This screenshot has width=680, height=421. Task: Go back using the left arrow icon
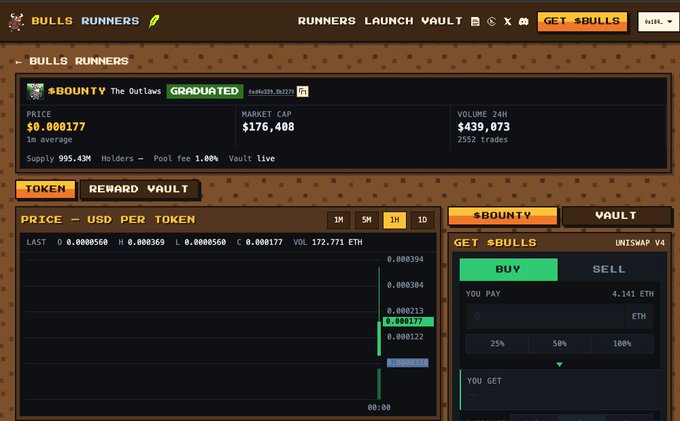coord(18,62)
